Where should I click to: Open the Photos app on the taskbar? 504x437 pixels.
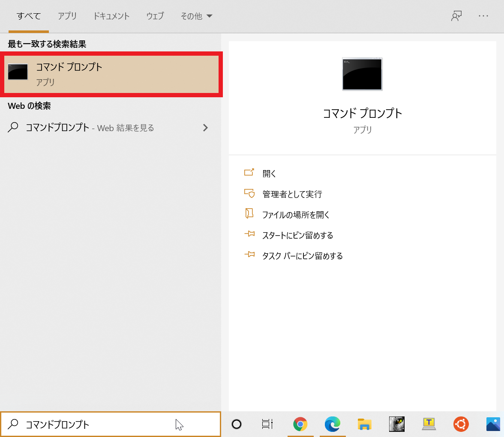493,424
